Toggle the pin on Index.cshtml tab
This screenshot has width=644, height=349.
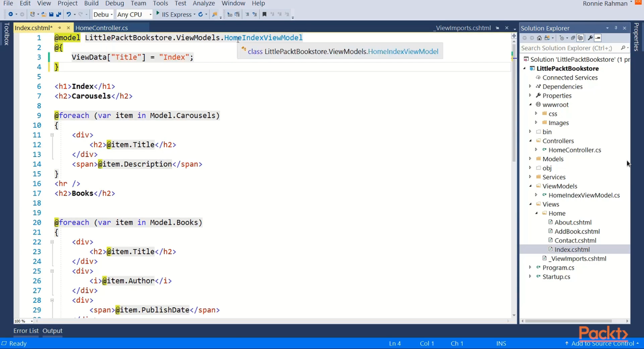click(60, 28)
